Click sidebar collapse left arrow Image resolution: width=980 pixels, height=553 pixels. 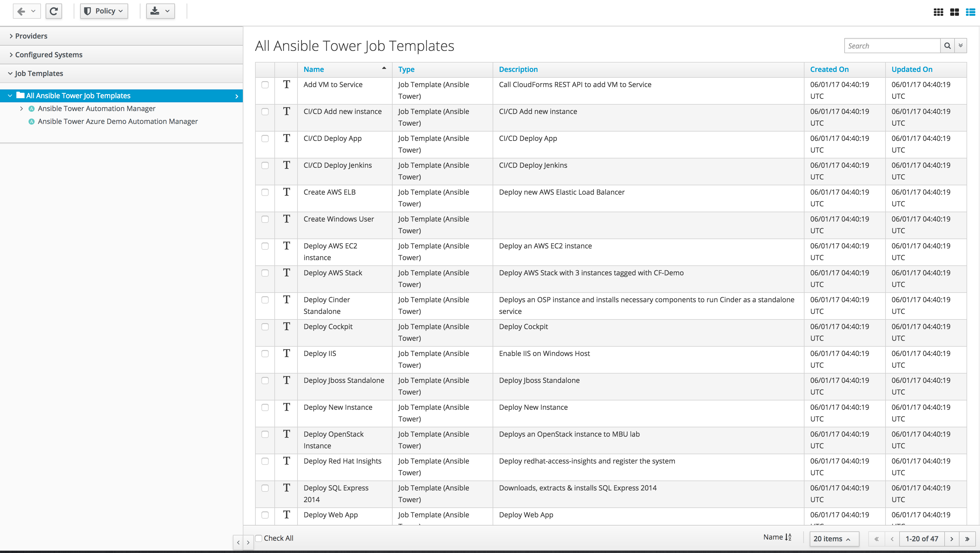coord(238,543)
